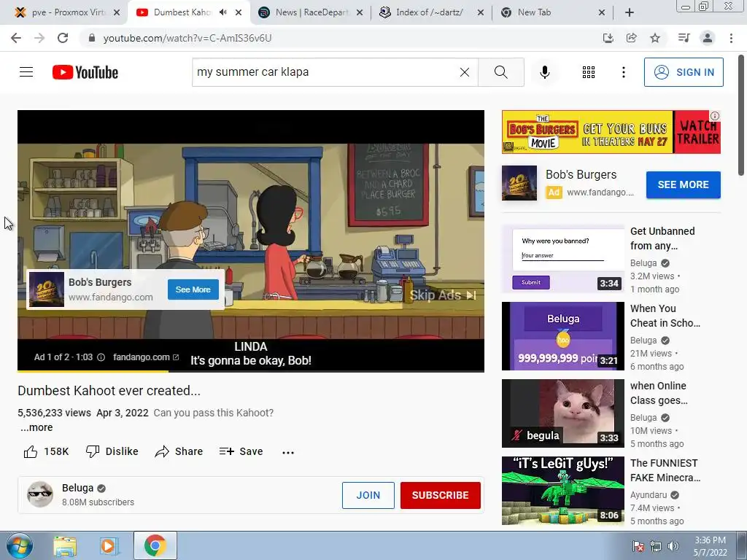This screenshot has width=747, height=560.
Task: Click the SIGN IN button
Action: point(684,72)
